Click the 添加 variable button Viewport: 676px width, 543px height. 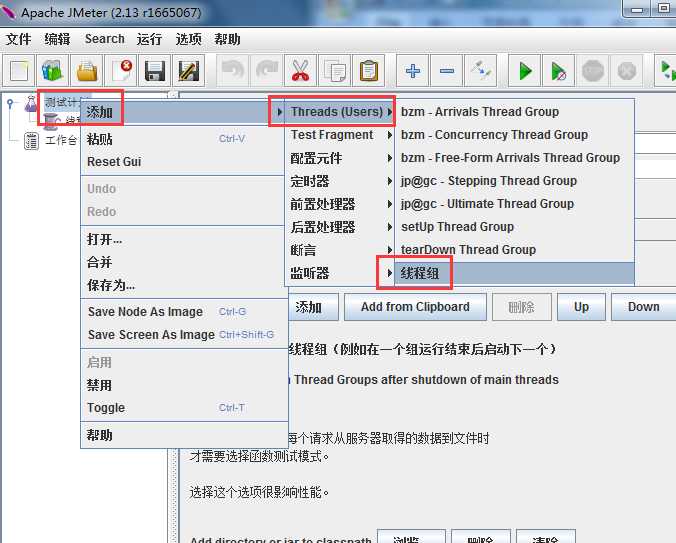point(313,307)
